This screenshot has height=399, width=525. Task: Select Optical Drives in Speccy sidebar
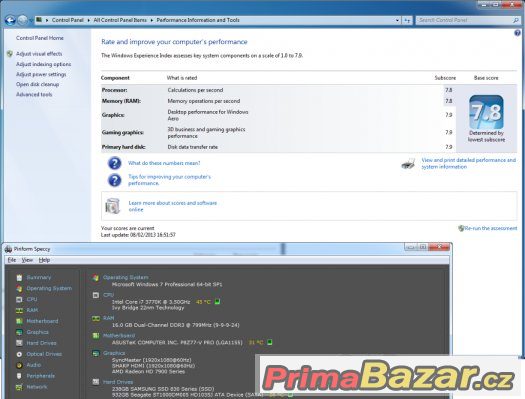click(44, 354)
